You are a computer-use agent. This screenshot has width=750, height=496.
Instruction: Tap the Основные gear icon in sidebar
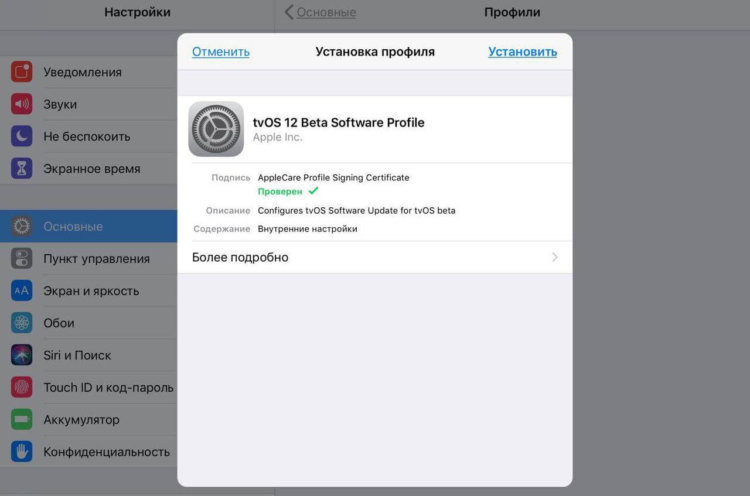coord(22,226)
